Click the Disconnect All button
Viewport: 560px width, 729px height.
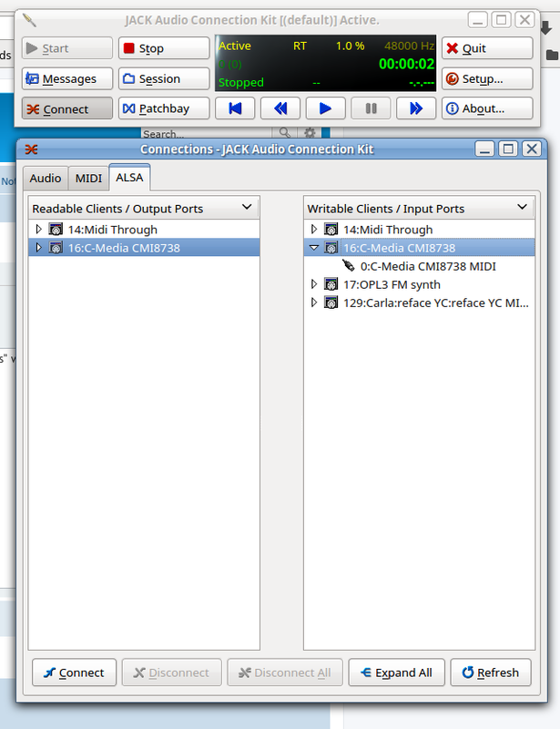pyautogui.click(x=284, y=673)
